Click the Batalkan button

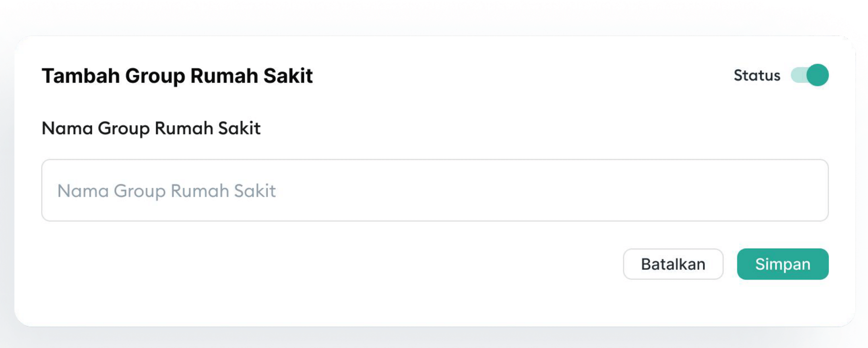673,264
